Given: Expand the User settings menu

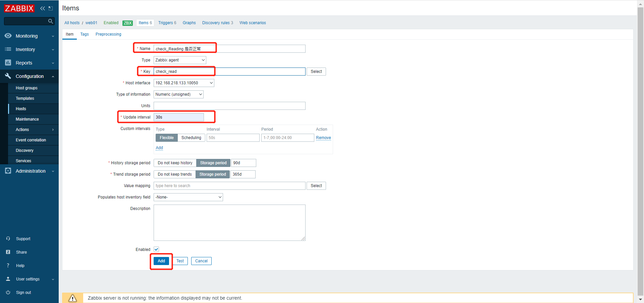Looking at the screenshot, I should [53, 279].
